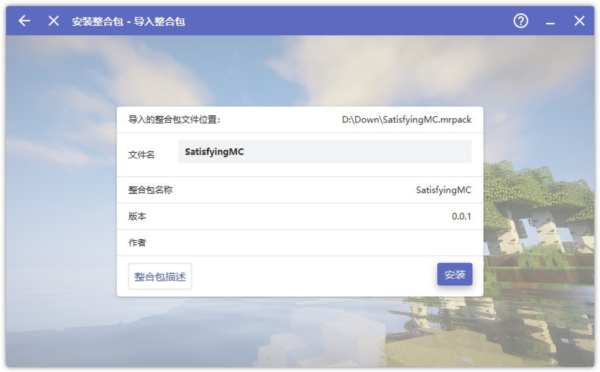The height and width of the screenshot is (372, 600).
Task: Click the empty author value area
Action: coord(344,243)
